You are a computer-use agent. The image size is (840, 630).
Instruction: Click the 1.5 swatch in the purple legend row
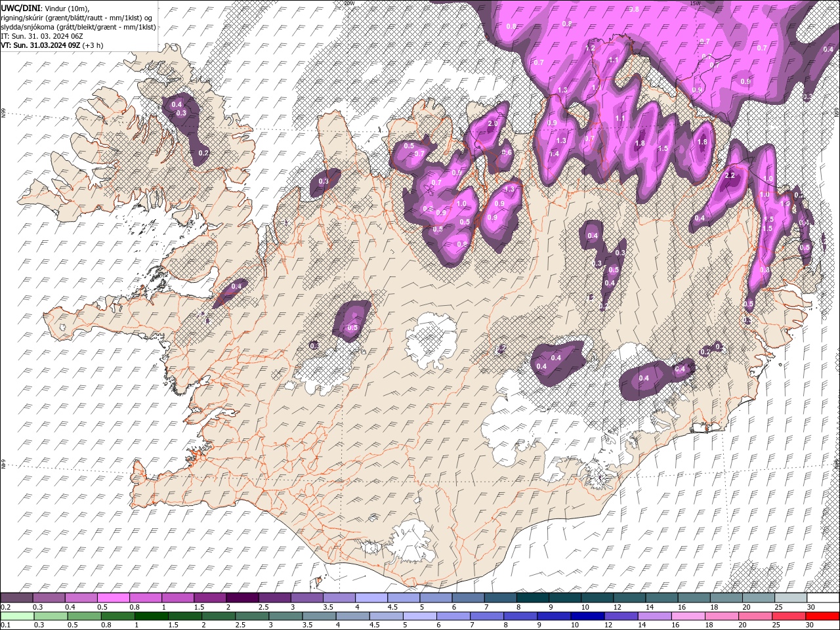[210, 598]
